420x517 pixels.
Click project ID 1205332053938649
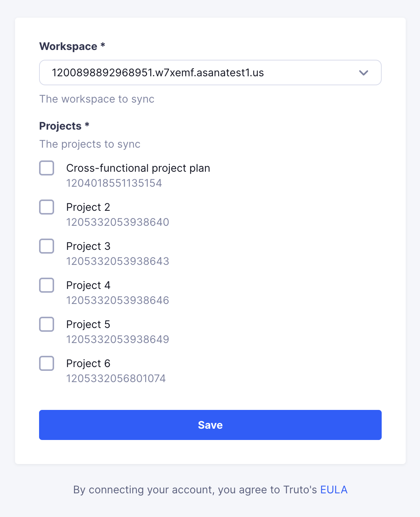pyautogui.click(x=118, y=339)
